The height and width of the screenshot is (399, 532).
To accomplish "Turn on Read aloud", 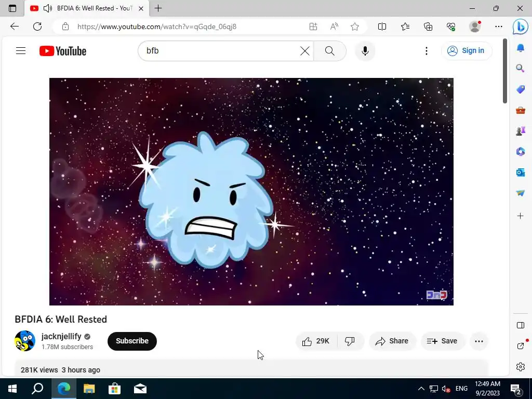I will [x=334, y=26].
